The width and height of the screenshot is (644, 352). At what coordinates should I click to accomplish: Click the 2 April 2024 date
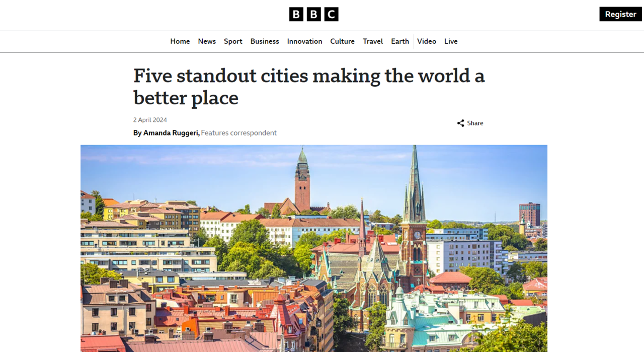click(x=150, y=120)
